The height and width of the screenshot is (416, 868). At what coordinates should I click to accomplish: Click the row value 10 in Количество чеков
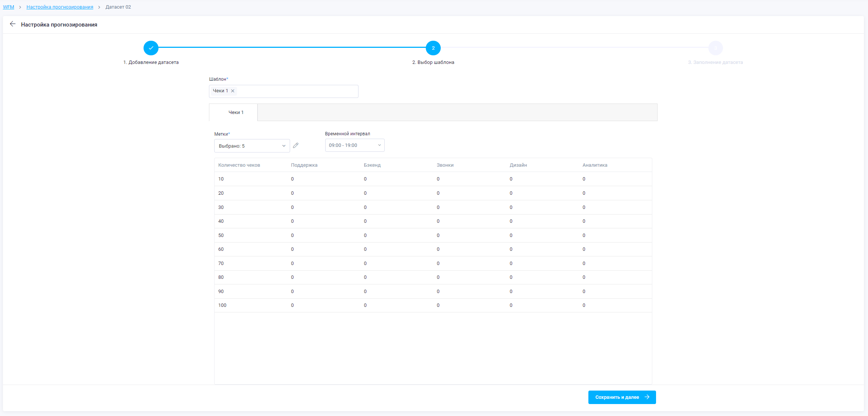[221, 179]
